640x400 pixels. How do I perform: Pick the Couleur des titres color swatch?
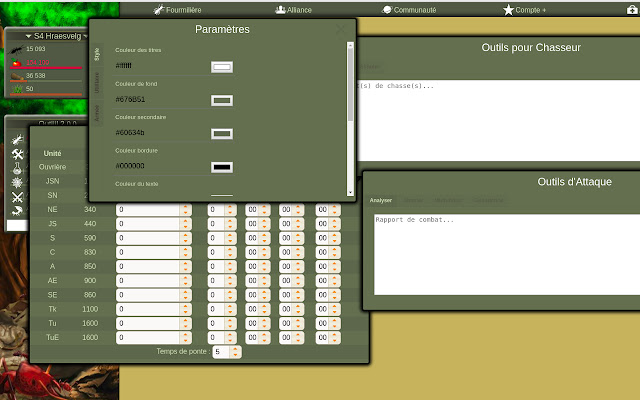pos(222,67)
